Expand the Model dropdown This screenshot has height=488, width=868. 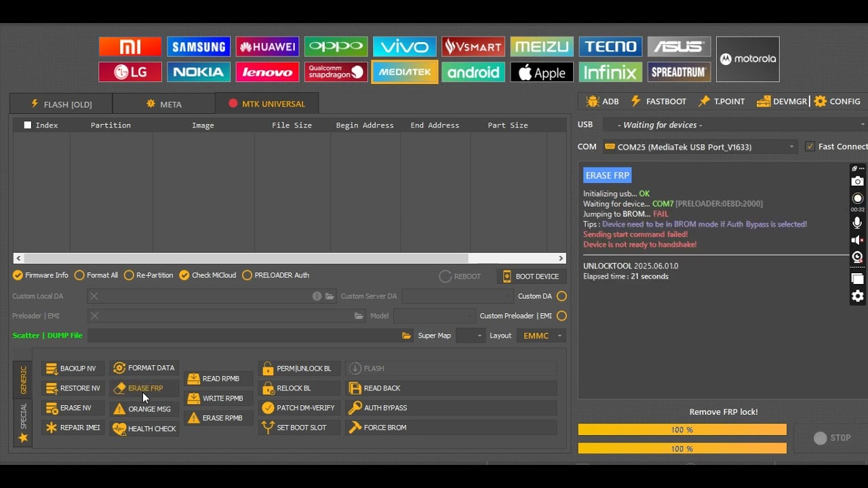[435, 316]
